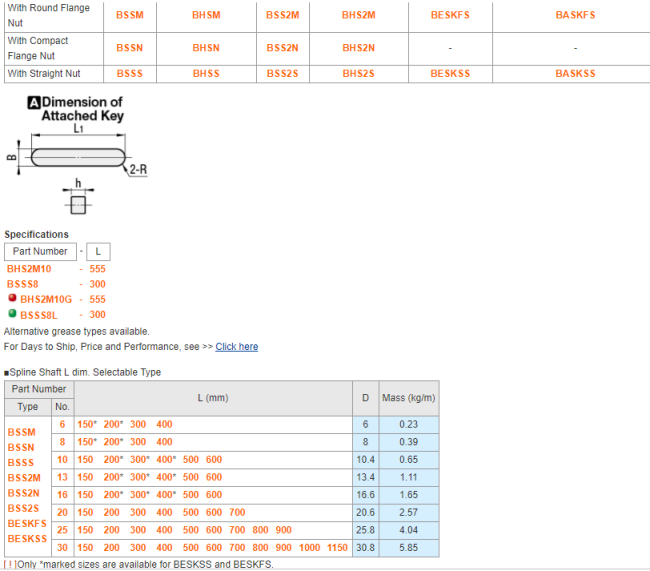This screenshot has height=571, width=650.
Task: Click the green ball icon beside BSSS8L
Action: [12, 314]
